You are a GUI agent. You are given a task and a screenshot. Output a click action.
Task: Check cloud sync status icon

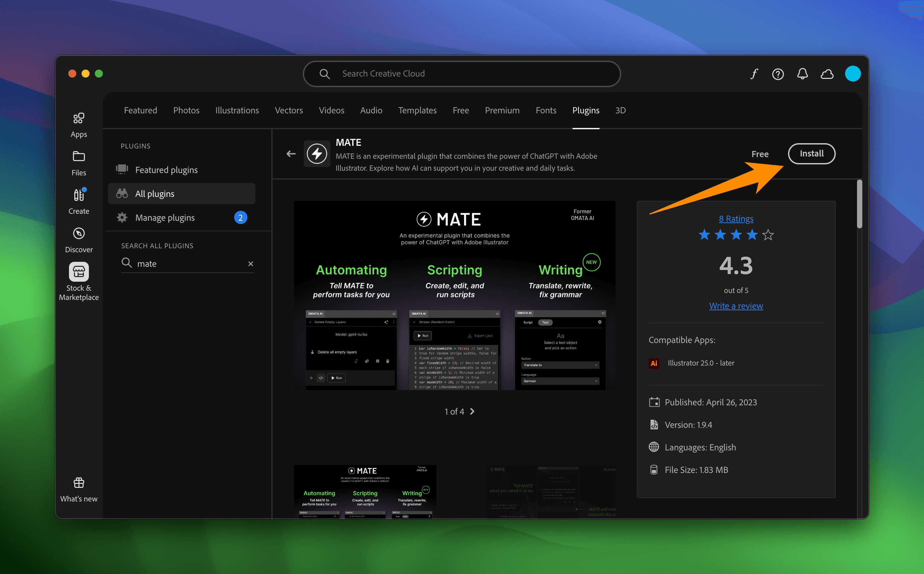click(827, 74)
